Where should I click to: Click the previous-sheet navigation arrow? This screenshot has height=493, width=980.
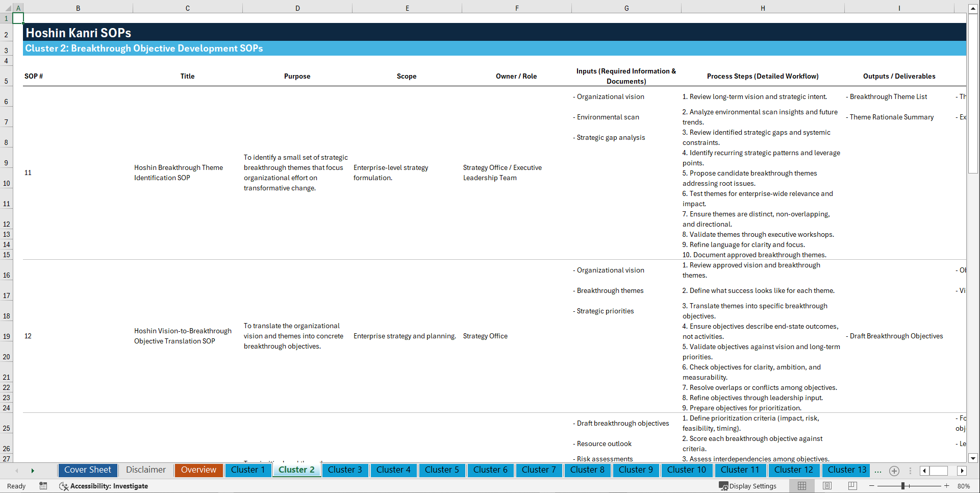coord(16,470)
